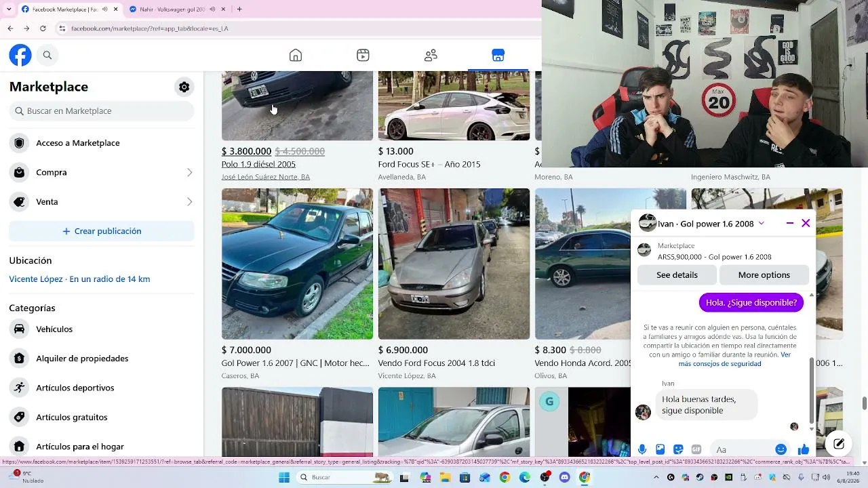
Task: Click the Caseros, BA location text
Action: pyautogui.click(x=240, y=376)
